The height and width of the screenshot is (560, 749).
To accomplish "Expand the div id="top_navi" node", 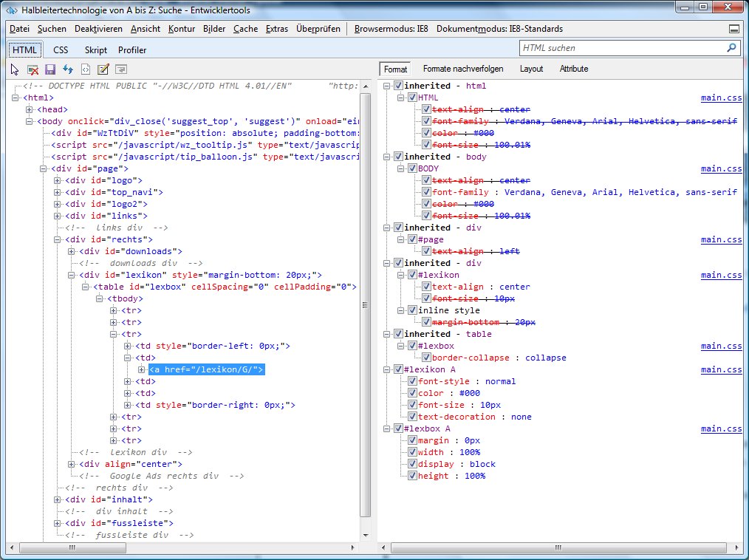I will 58,192.
